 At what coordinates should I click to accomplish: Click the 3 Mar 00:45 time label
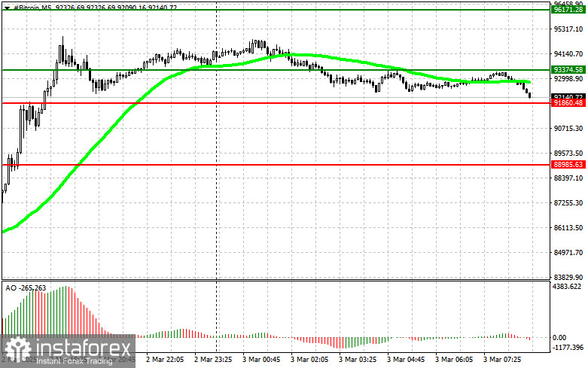261,360
